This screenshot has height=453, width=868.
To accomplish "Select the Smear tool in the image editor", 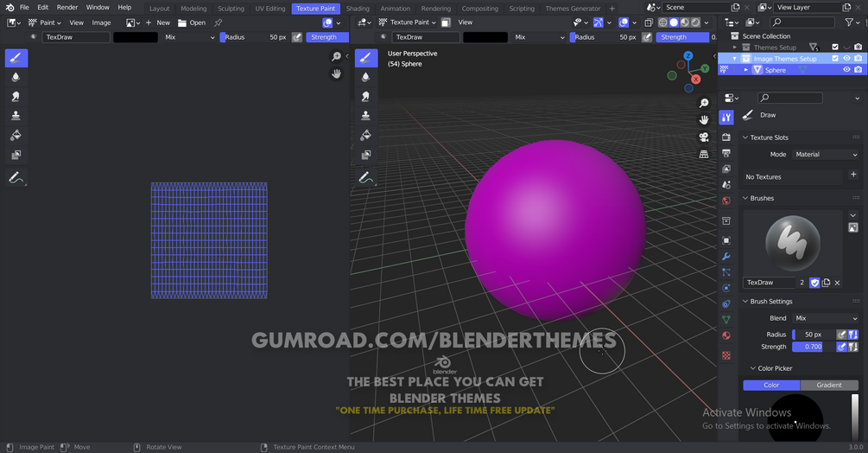I will (x=16, y=97).
